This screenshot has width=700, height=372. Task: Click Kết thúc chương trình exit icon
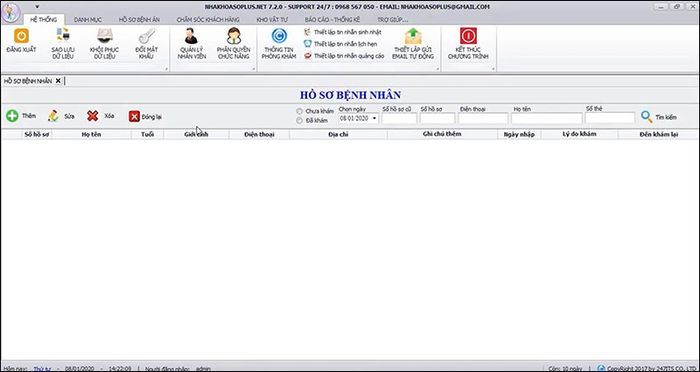click(x=468, y=36)
